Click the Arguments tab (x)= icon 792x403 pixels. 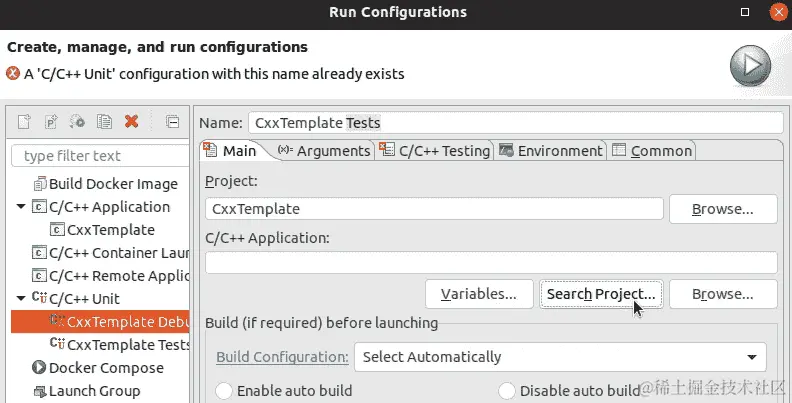click(x=285, y=149)
